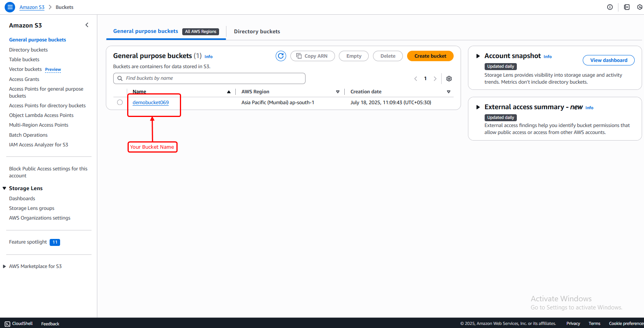Click the Empty button
The width and height of the screenshot is (644, 328).
354,56
